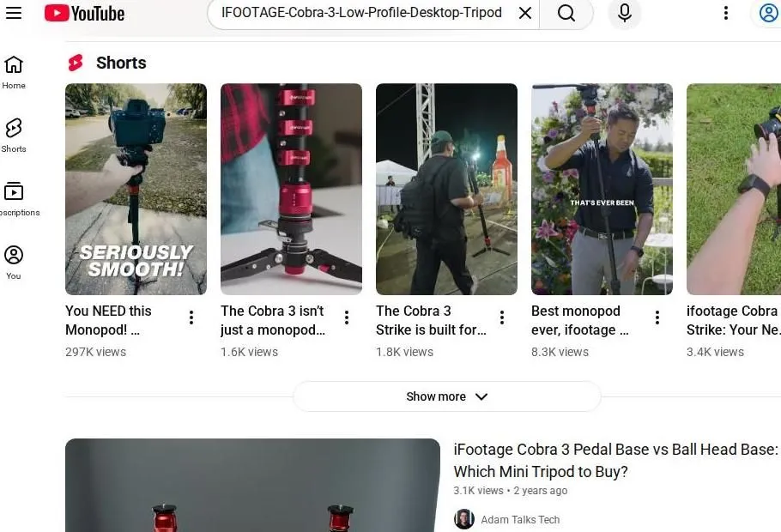Open the options menu on 'Best monopod ever' short

coord(657,317)
